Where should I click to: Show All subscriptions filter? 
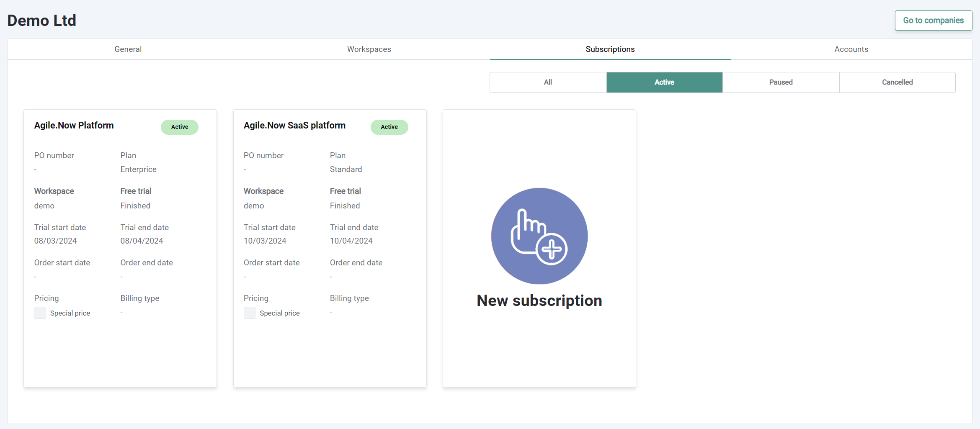coord(548,82)
